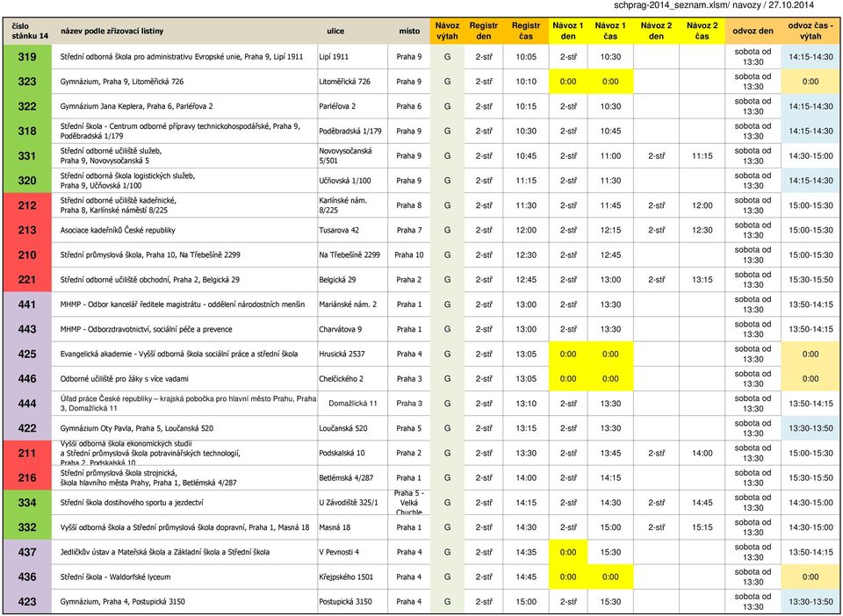
Task: Click the street cell 'Domažlická 11'
Action: coord(353,404)
